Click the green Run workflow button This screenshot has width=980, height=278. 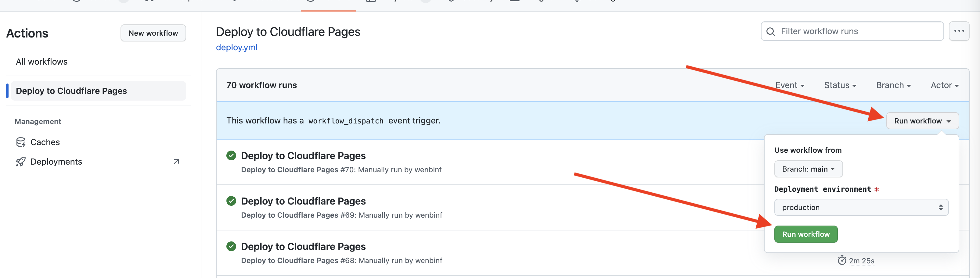point(805,234)
